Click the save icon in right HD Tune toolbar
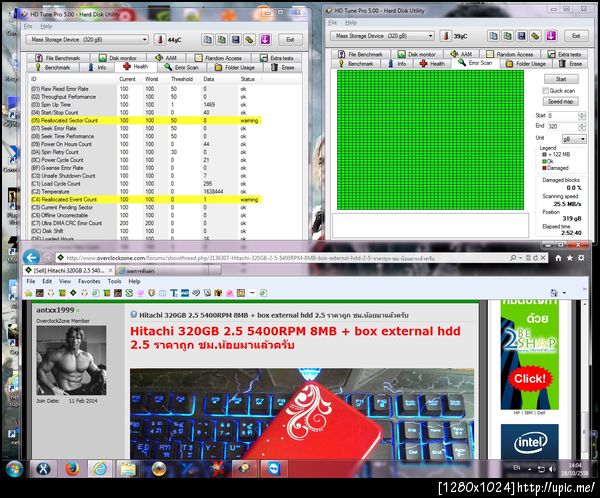The height and width of the screenshot is (498, 600). pos(522,36)
